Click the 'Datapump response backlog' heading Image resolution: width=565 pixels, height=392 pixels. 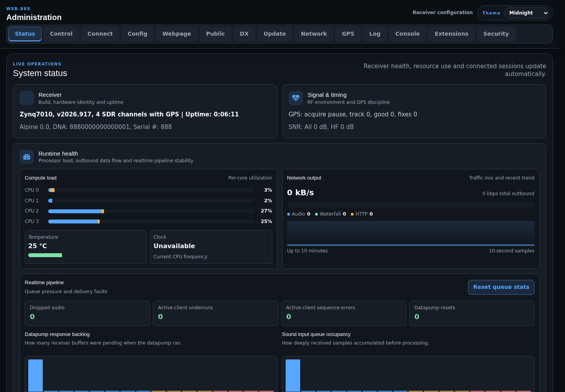click(57, 334)
